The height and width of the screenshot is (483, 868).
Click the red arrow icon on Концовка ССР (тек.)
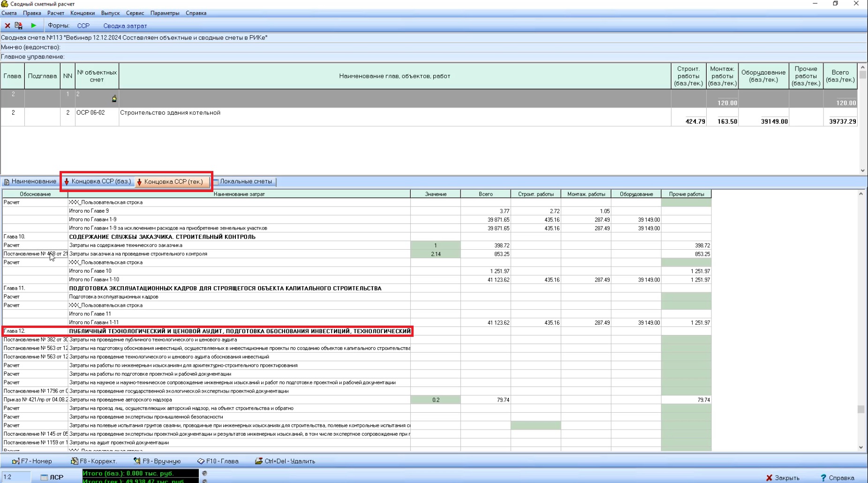(139, 182)
